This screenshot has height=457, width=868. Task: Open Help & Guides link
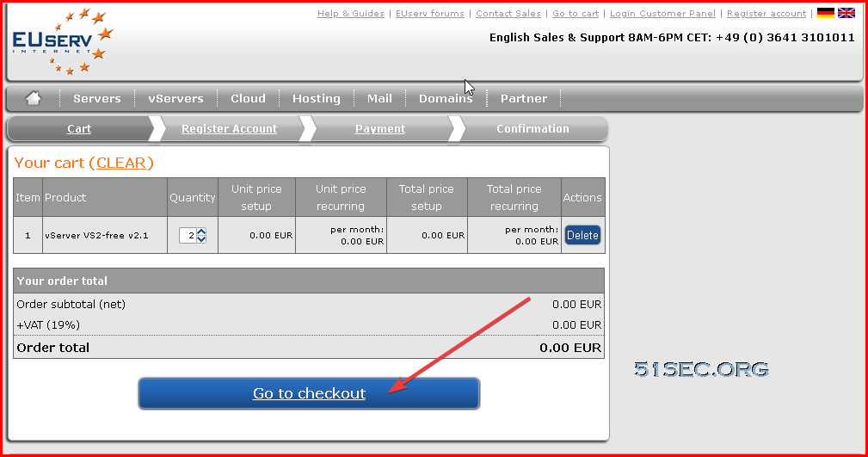click(x=350, y=13)
